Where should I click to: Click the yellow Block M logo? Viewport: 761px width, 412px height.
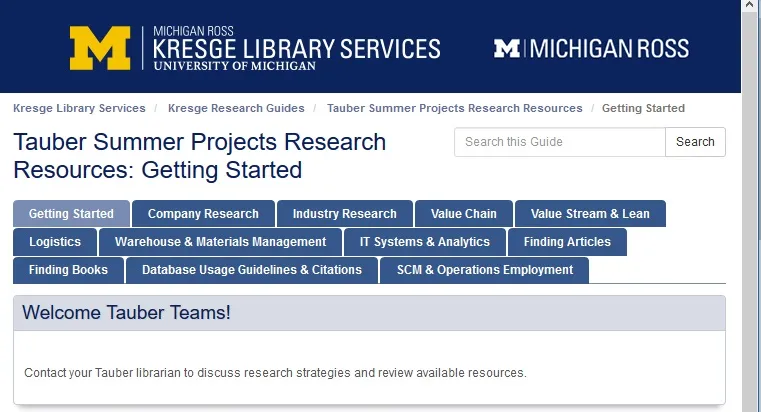click(100, 48)
